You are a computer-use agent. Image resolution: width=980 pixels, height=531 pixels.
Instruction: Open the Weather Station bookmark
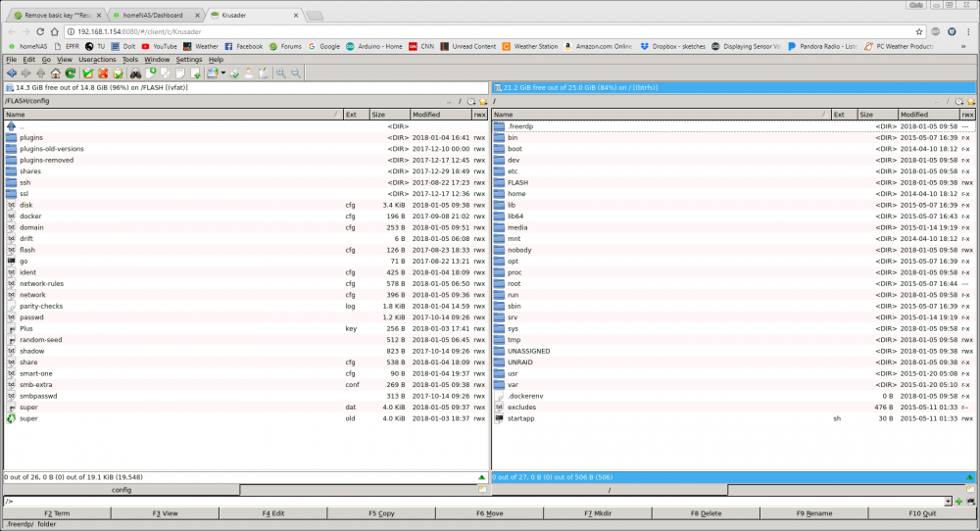pos(530,46)
